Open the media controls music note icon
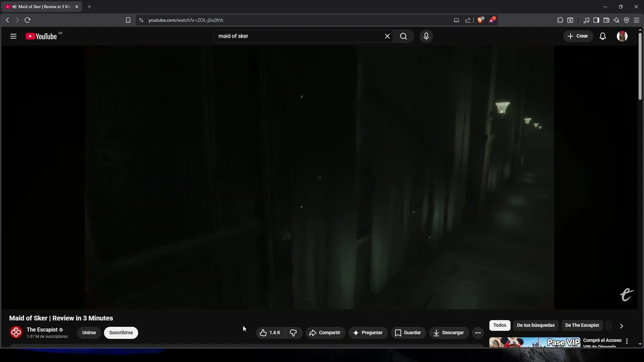 pyautogui.click(x=586, y=20)
